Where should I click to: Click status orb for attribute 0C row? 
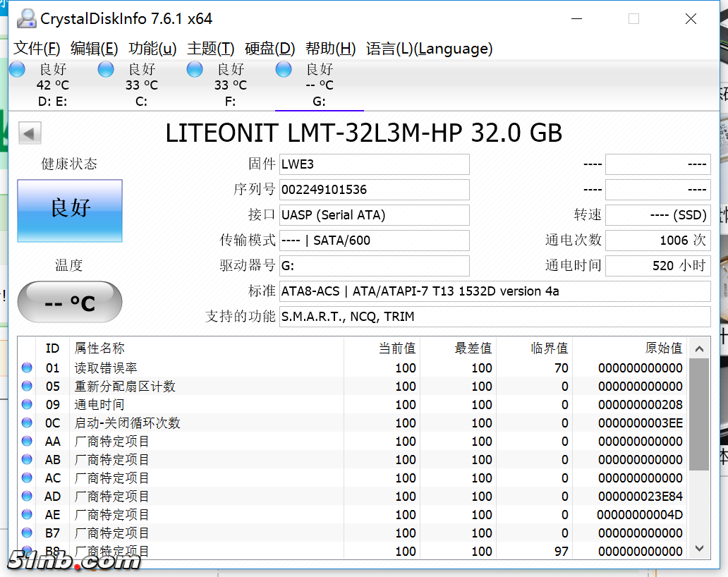(x=27, y=423)
